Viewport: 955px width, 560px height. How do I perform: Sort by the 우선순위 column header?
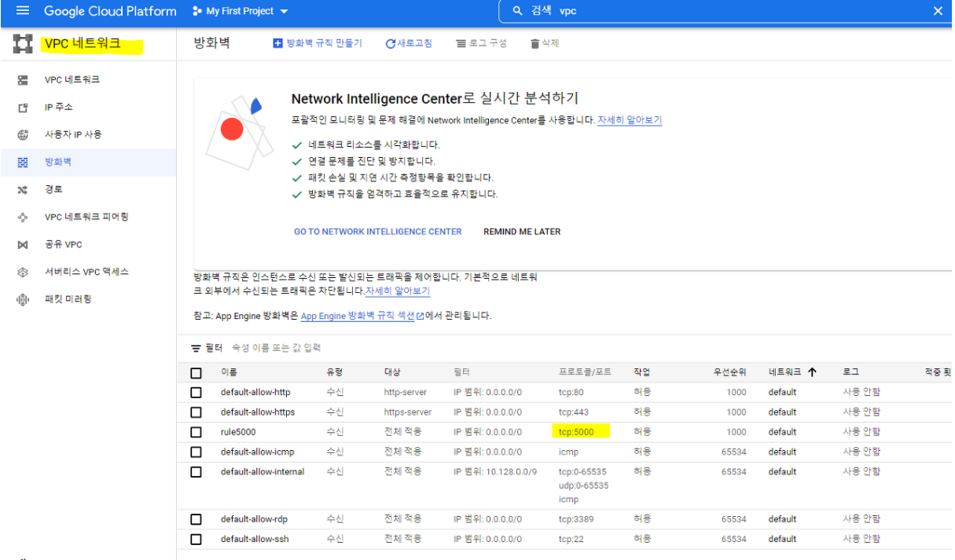[x=731, y=372]
